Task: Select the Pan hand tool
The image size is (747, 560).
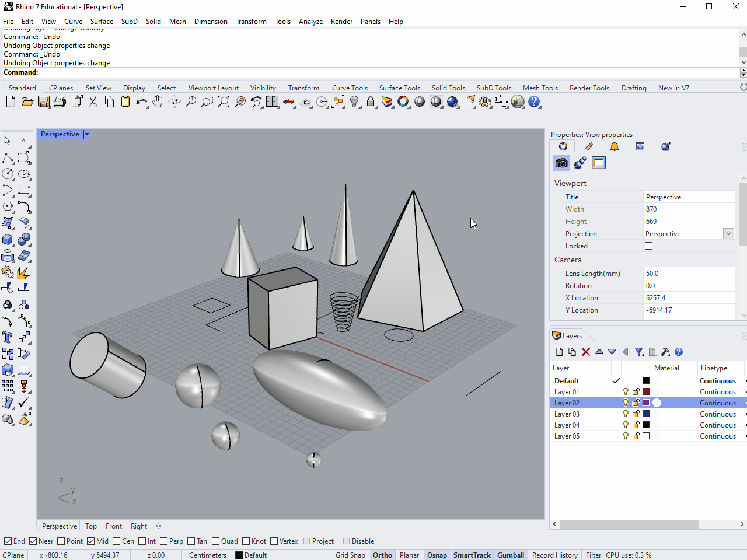Action: click(158, 101)
